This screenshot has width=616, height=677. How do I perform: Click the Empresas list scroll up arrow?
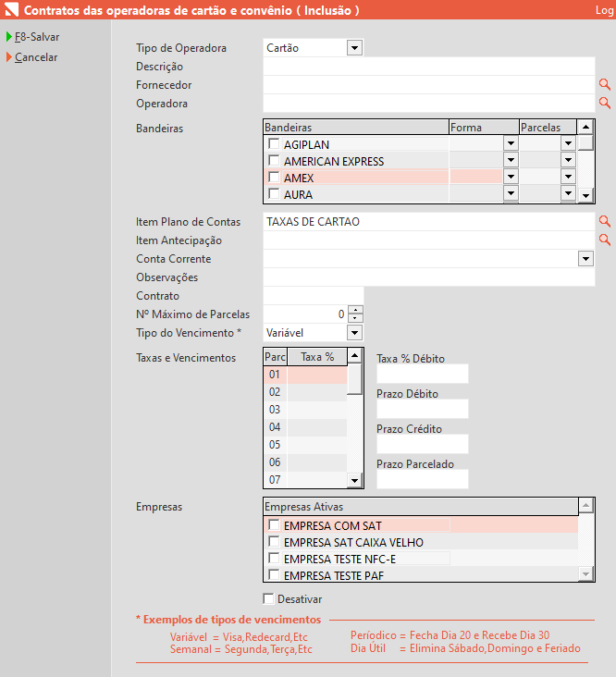tap(585, 505)
